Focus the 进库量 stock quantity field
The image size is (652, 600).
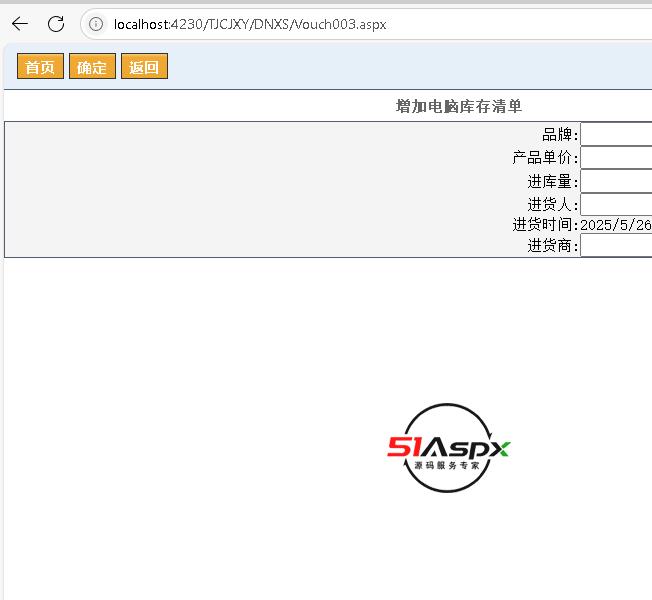(x=616, y=181)
